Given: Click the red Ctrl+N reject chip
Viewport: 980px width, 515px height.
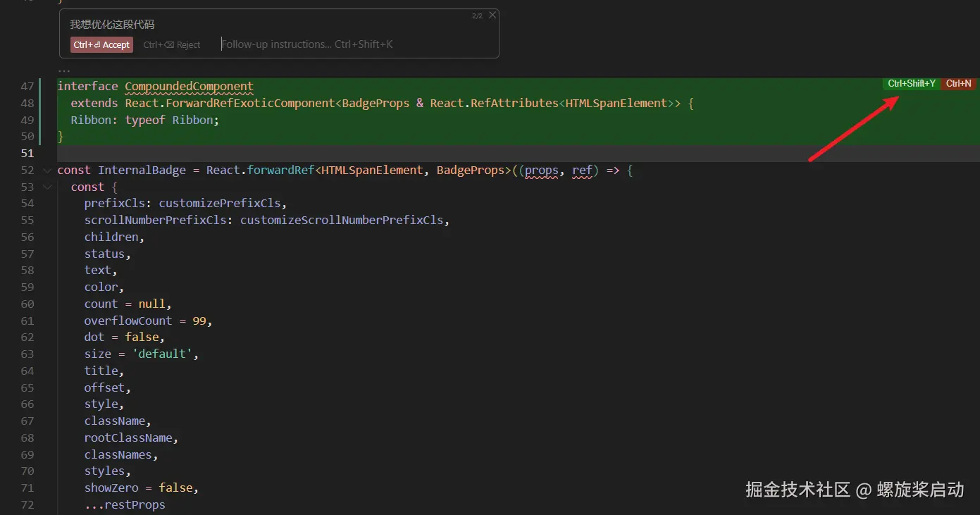Looking at the screenshot, I should 958,84.
